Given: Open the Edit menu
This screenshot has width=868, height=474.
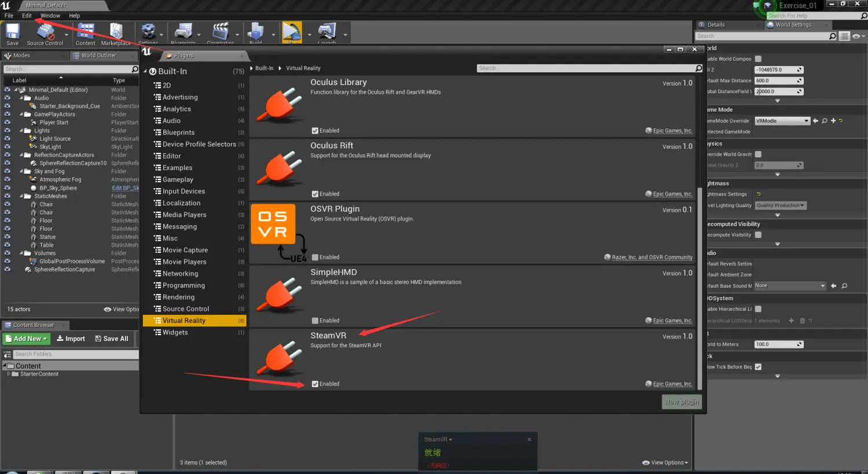Looking at the screenshot, I should [27, 16].
